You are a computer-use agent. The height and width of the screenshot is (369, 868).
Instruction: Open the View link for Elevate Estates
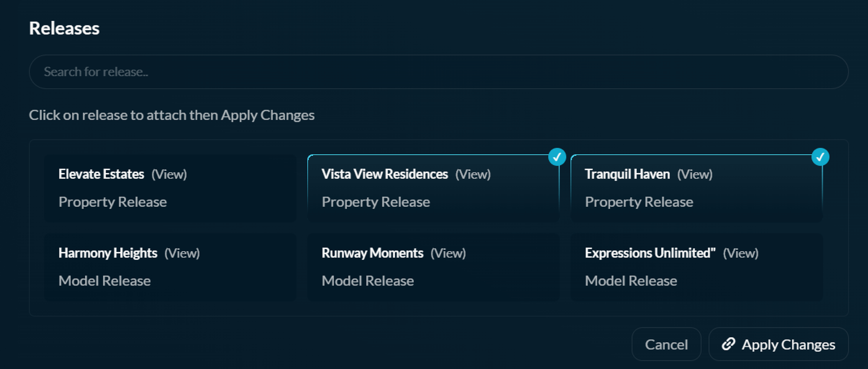point(169,174)
